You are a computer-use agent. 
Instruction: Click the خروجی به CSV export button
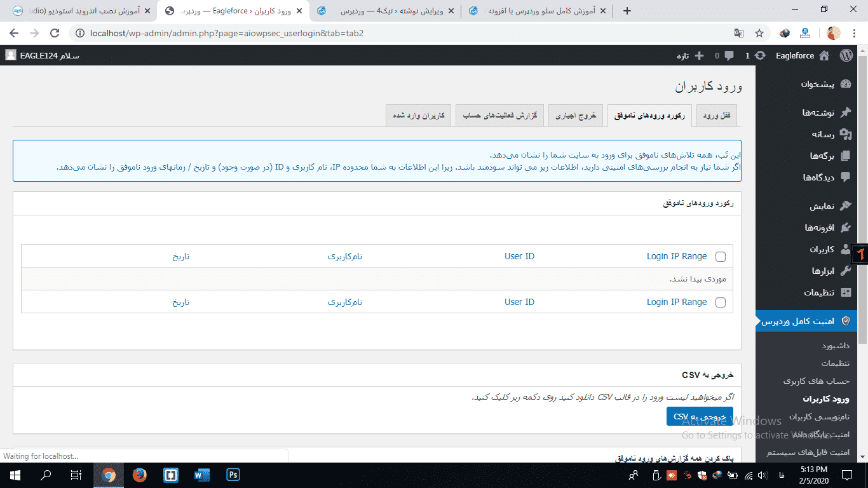(700, 417)
